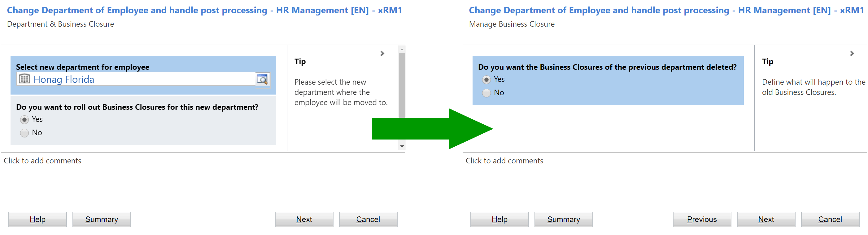Click comments field in left dialog
Image resolution: width=868 pixels, height=235 pixels.
(x=203, y=177)
